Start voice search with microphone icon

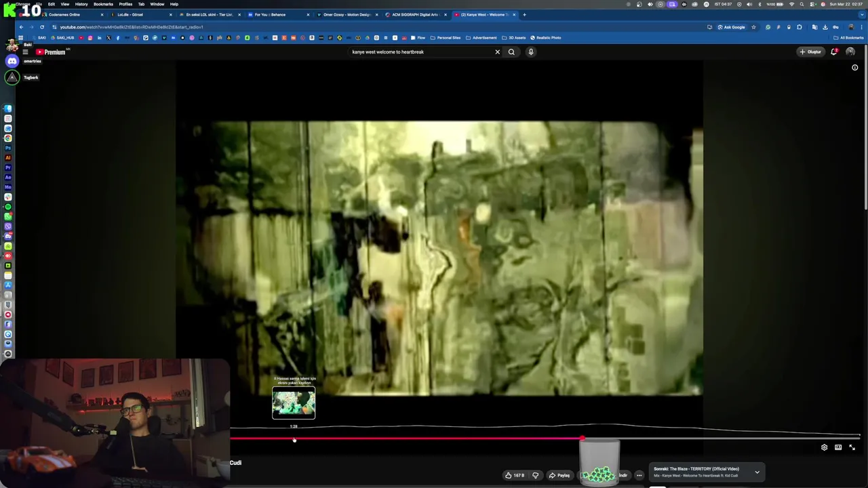coord(531,52)
